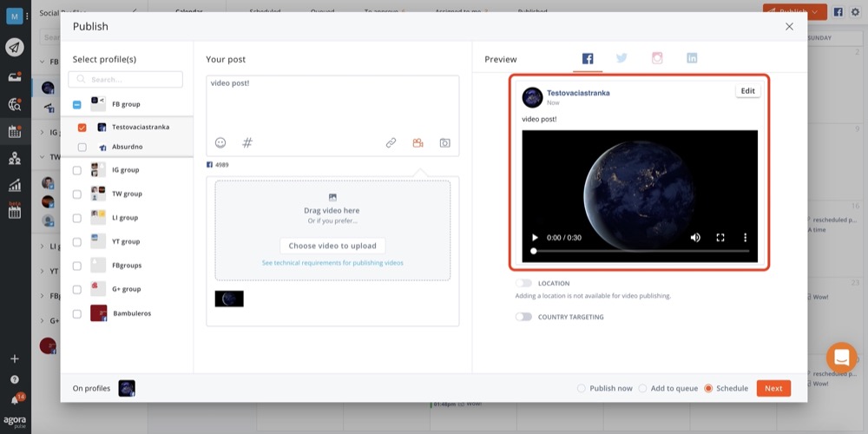Switch preview to Twitter
This screenshot has width=868, height=434.
click(621, 58)
